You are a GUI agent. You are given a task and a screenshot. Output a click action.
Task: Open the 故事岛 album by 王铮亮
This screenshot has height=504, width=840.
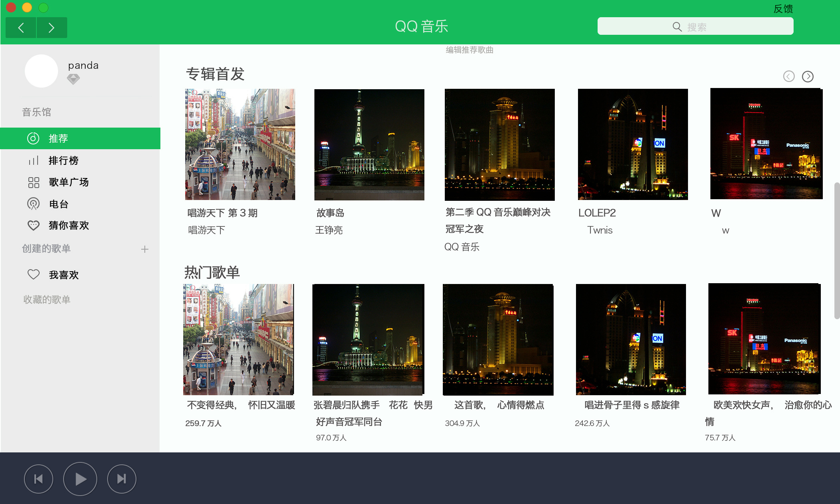pyautogui.click(x=369, y=144)
